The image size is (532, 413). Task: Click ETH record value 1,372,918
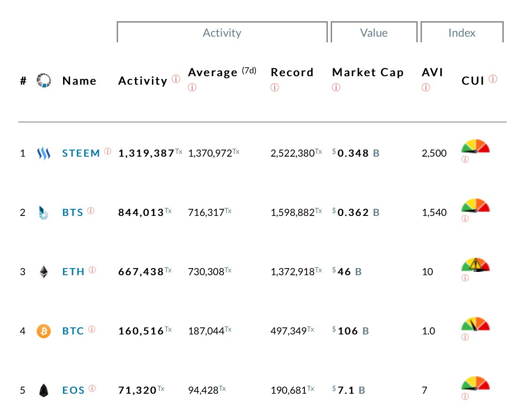click(293, 272)
